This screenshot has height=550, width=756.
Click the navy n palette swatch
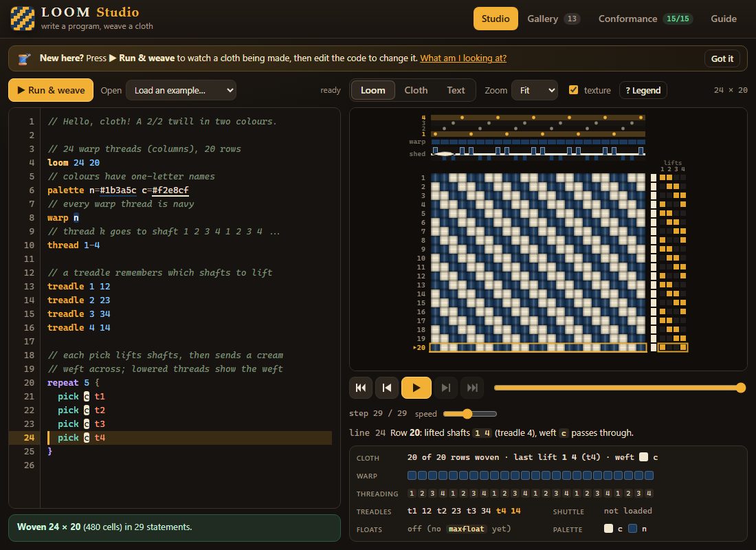[x=632, y=528]
